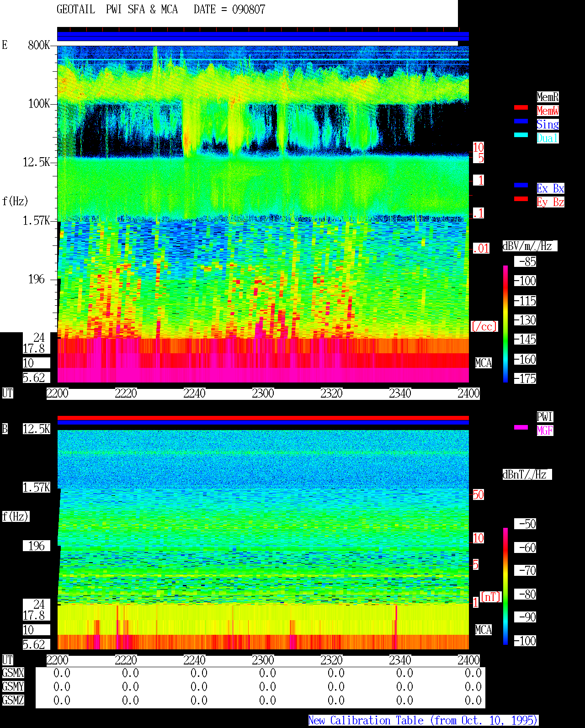Viewport: 585px width, 728px height.
Task: Click the red swatch beside MemW
Action: point(521,107)
